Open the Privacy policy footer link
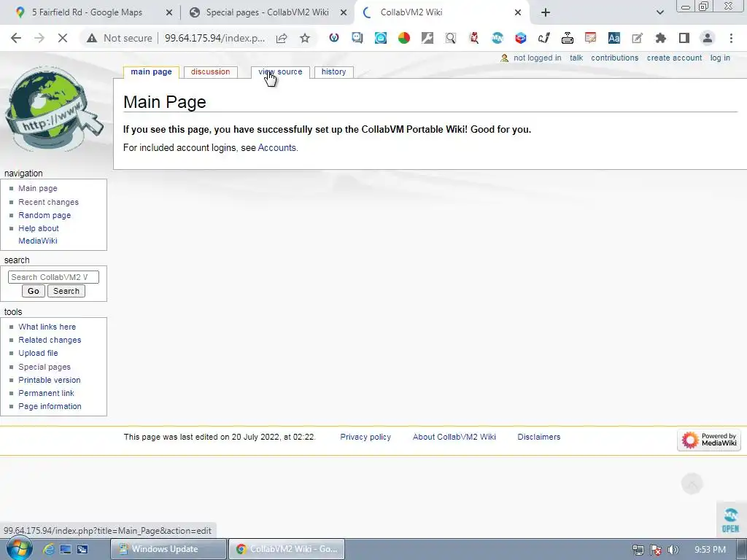The width and height of the screenshot is (747, 560). [365, 437]
